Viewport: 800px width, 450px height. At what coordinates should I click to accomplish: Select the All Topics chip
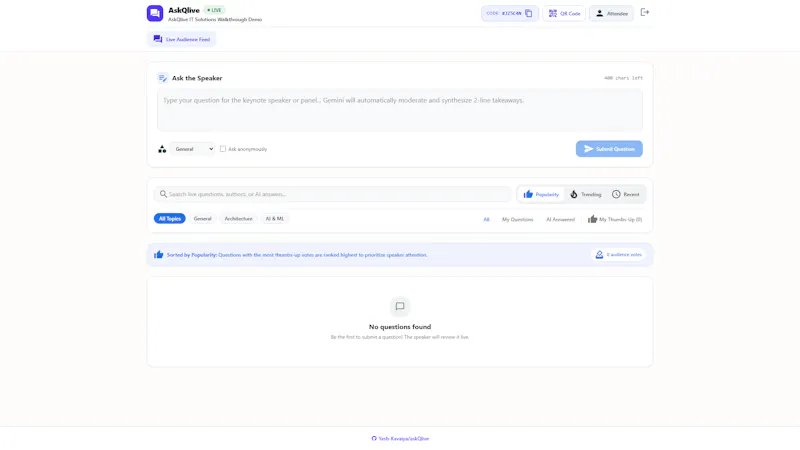click(169, 218)
